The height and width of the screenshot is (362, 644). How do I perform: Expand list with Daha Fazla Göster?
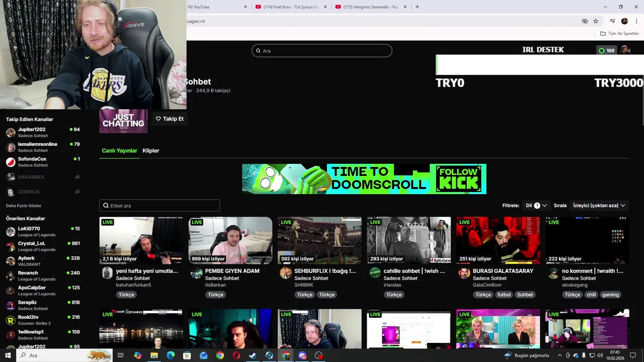pos(24,206)
